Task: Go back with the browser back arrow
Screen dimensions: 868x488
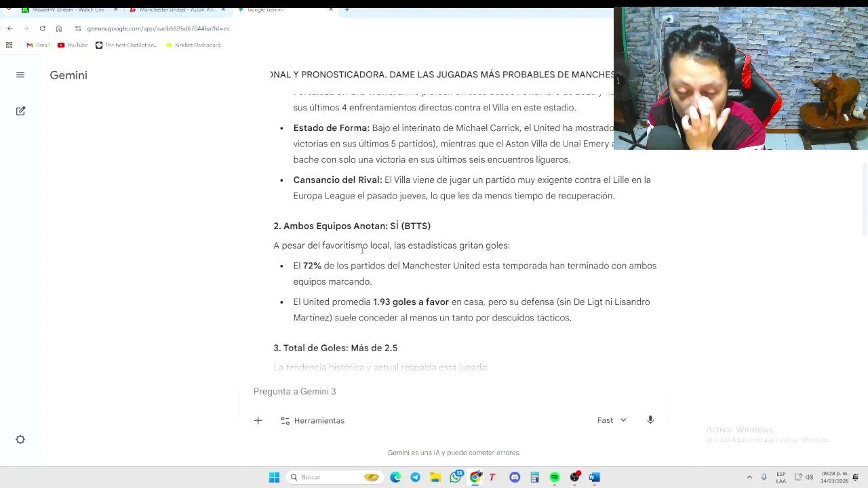Action: pyautogui.click(x=9, y=28)
